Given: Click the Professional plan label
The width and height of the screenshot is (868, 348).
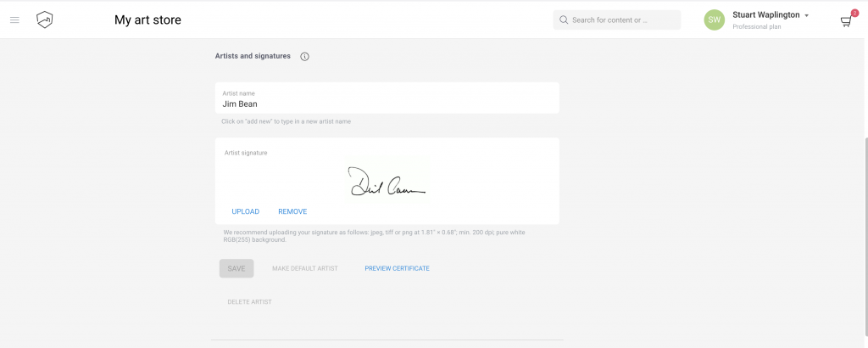Looking at the screenshot, I should 757,26.
